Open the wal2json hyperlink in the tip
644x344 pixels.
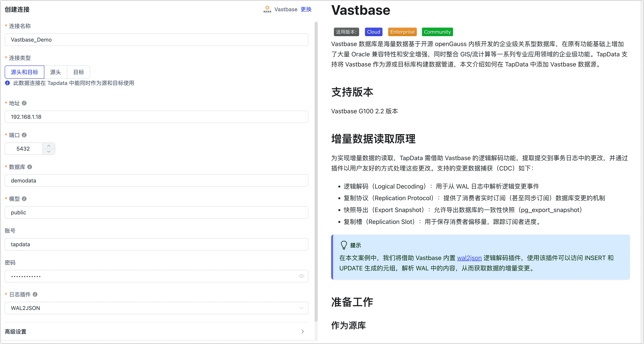[x=469, y=258]
